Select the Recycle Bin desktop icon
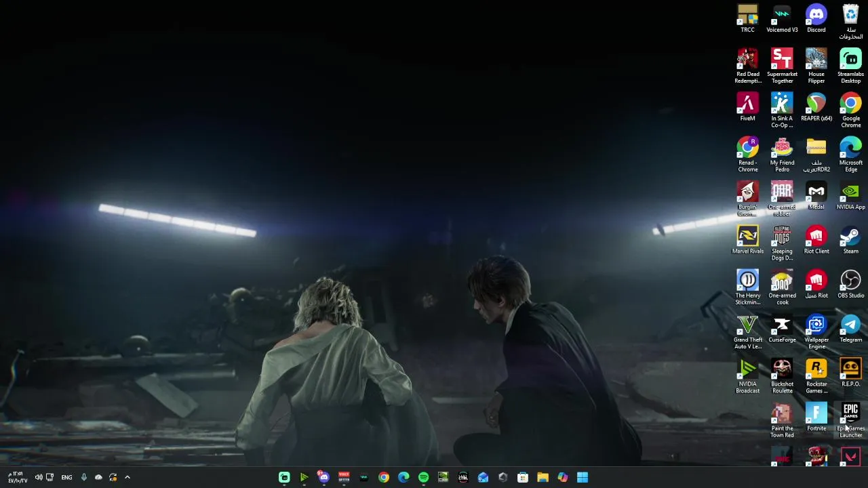Viewport: 868px width, 488px height. coord(850,22)
